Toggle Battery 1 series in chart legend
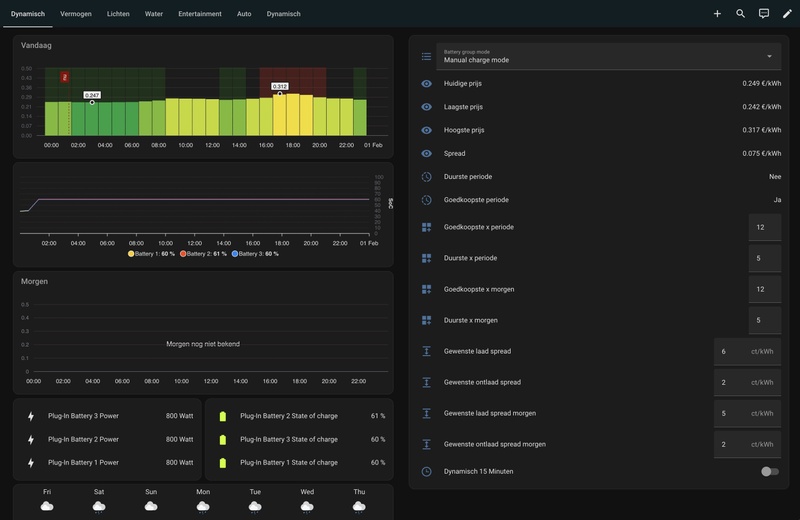This screenshot has height=520, width=800. pyautogui.click(x=152, y=254)
